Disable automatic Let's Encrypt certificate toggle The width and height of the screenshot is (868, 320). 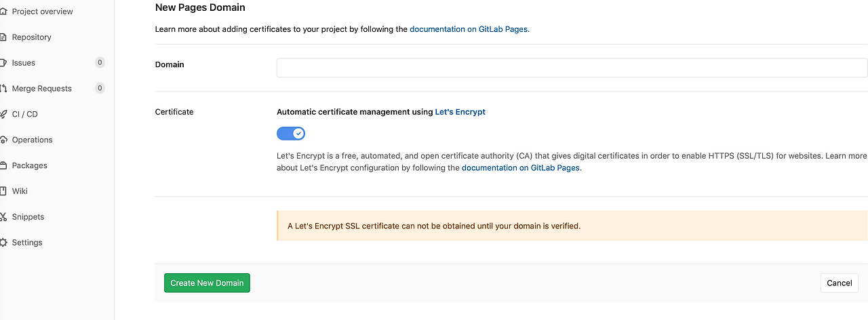pyautogui.click(x=291, y=134)
